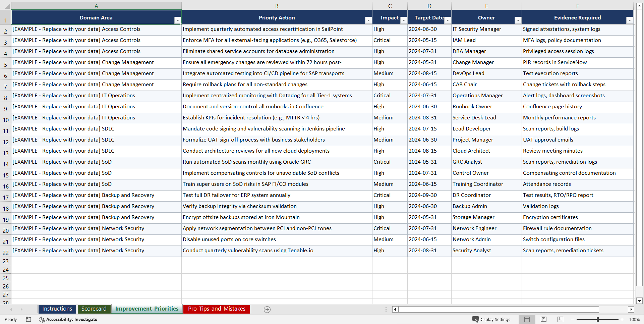The height and width of the screenshot is (324, 644).
Task: Open the Impact column filter dropdown
Action: tap(404, 20)
